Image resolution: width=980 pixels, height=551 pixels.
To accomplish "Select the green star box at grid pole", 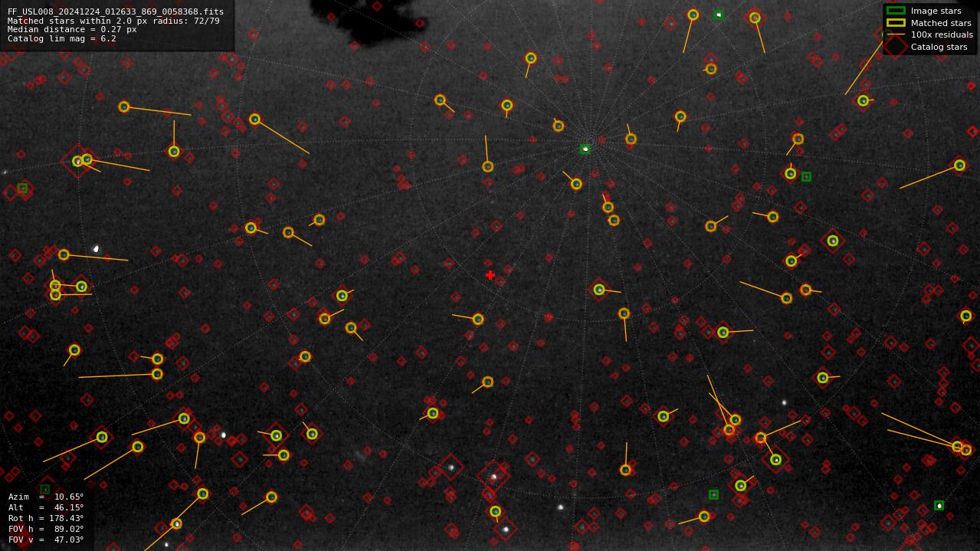I will (585, 149).
